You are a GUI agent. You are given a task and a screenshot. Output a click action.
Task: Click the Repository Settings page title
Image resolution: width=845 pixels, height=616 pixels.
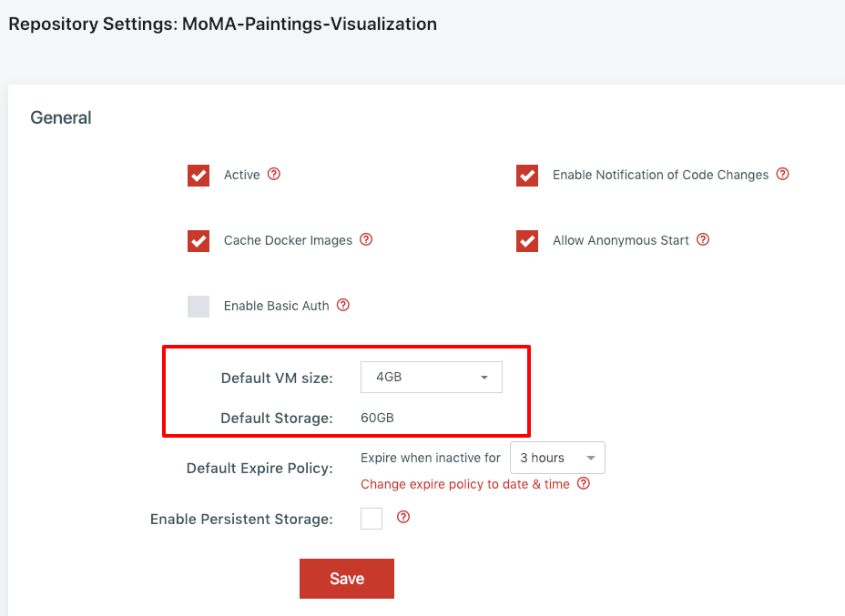[222, 25]
